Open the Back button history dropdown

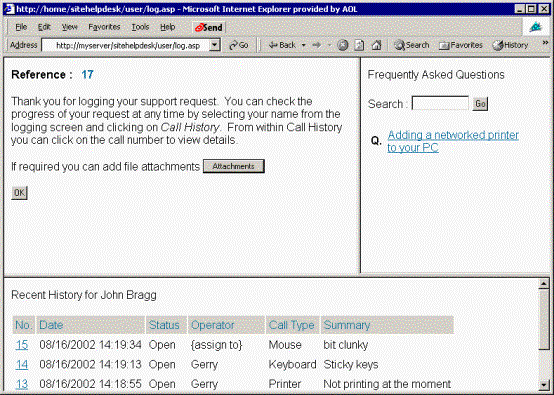point(303,45)
